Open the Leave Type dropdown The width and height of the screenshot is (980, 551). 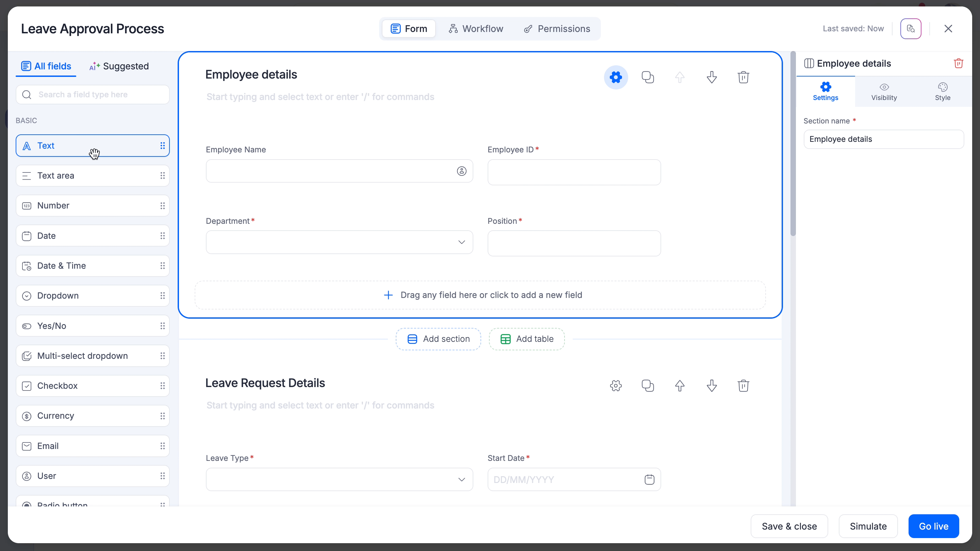pos(339,480)
